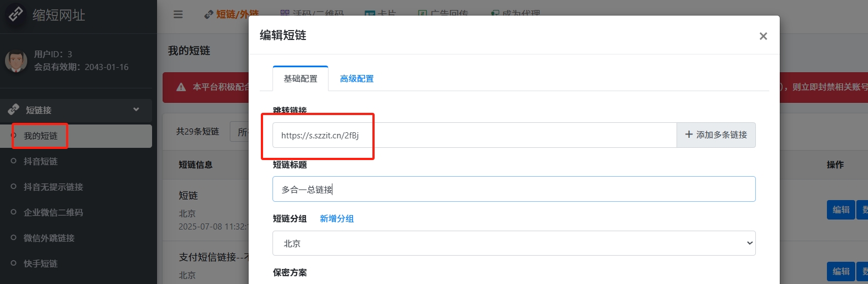The height and width of the screenshot is (284, 868).
Task: Click the QR code icon for 活码/二维码
Action: coord(285,14)
